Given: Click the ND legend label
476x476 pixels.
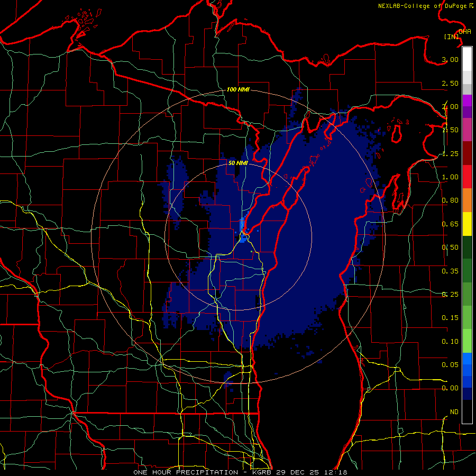Looking at the screenshot, I should pyautogui.click(x=454, y=412).
